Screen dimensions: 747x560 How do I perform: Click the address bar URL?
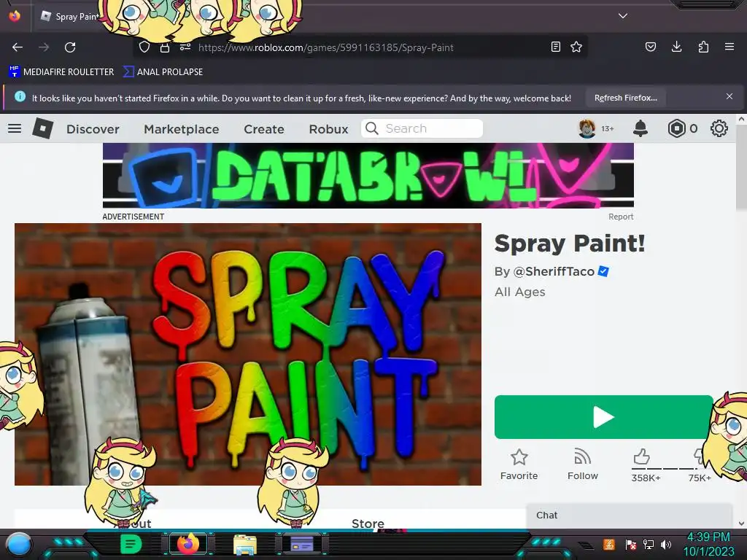point(326,47)
